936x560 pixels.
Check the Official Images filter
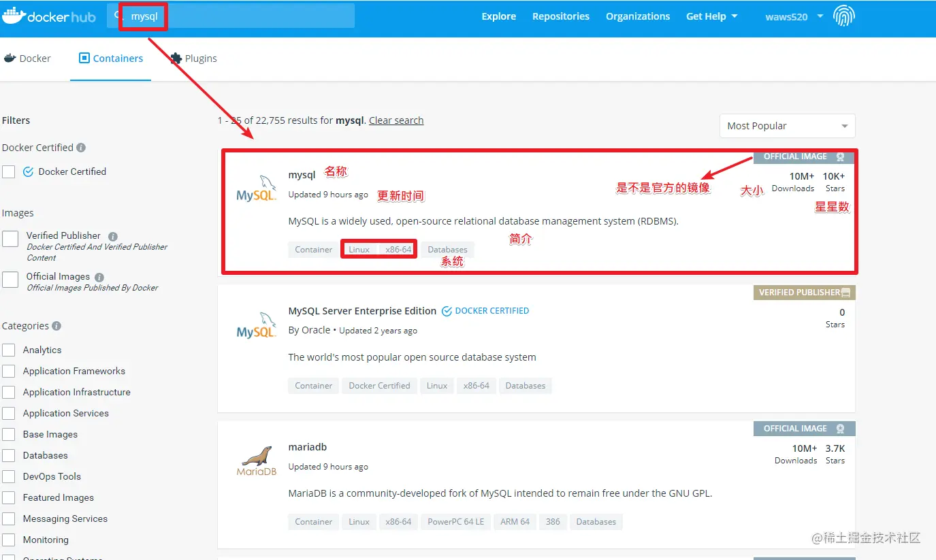click(10, 280)
